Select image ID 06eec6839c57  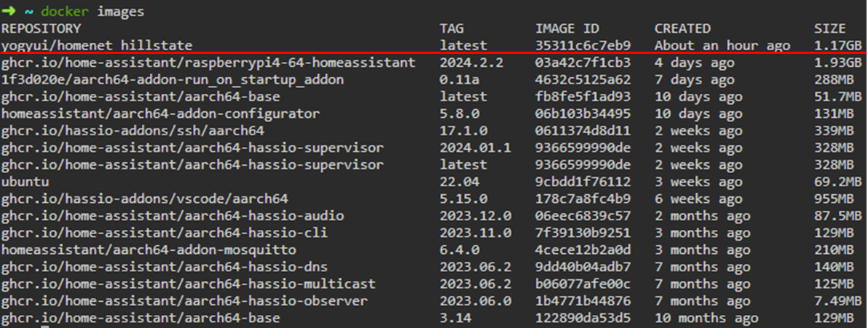coord(583,216)
